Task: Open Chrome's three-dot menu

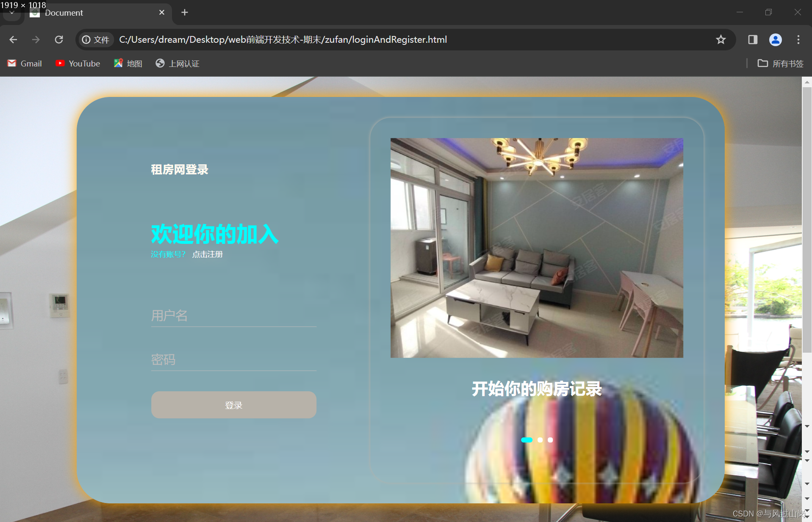Action: tap(798, 40)
